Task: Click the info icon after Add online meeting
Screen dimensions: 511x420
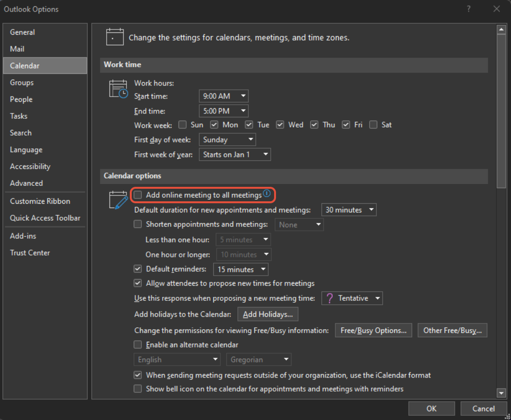Action: click(267, 193)
